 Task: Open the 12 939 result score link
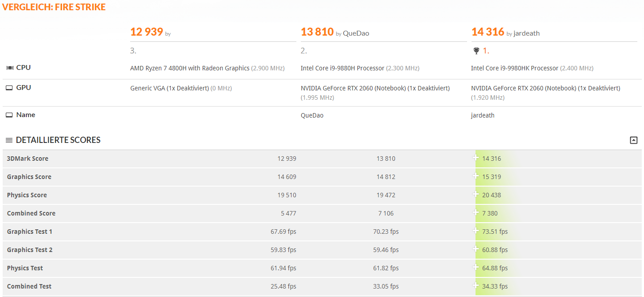point(147,32)
